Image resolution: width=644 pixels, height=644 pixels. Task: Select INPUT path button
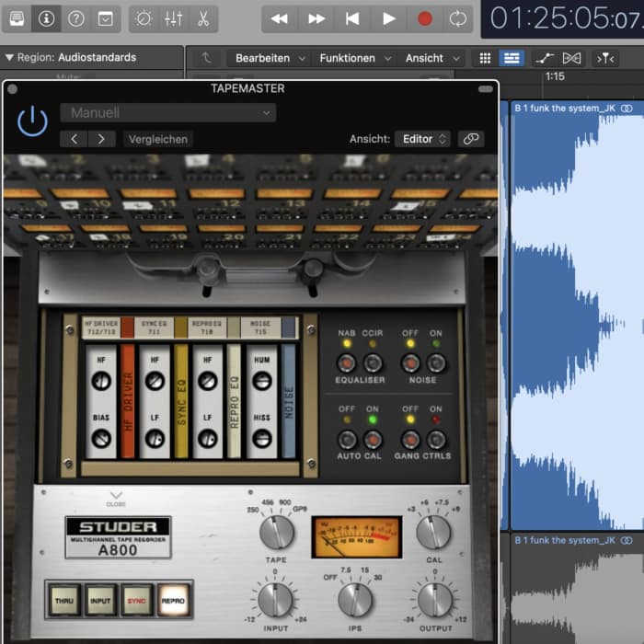(100, 600)
